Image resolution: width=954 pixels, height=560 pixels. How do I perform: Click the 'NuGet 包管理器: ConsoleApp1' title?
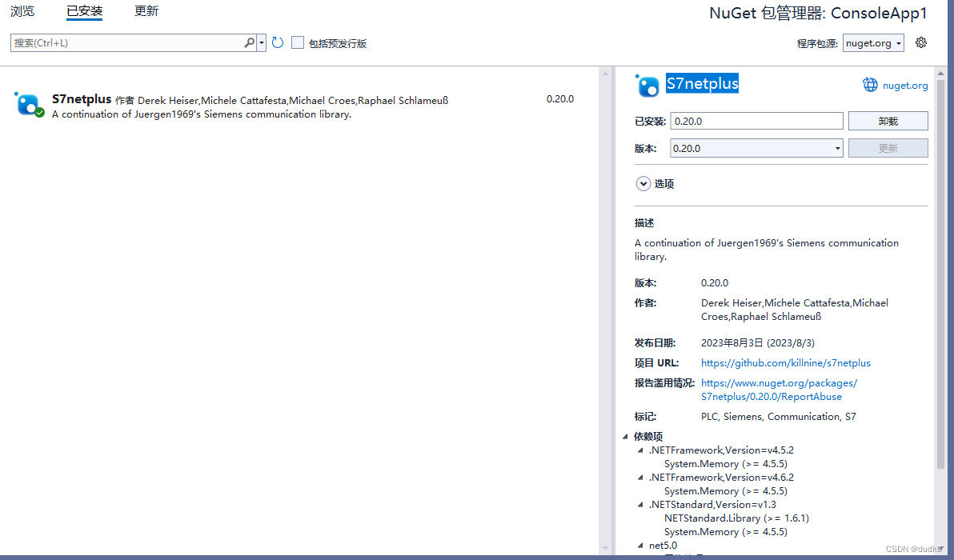pyautogui.click(x=818, y=14)
